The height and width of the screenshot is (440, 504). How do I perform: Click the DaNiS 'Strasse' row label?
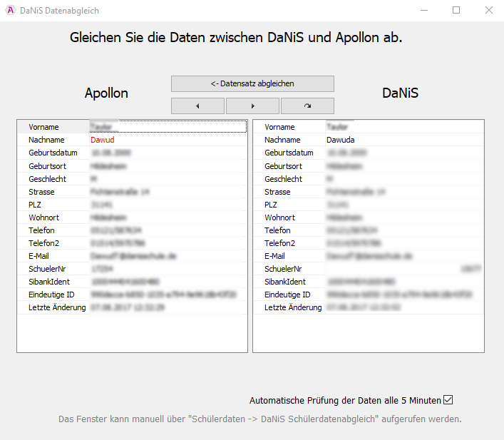(x=277, y=192)
